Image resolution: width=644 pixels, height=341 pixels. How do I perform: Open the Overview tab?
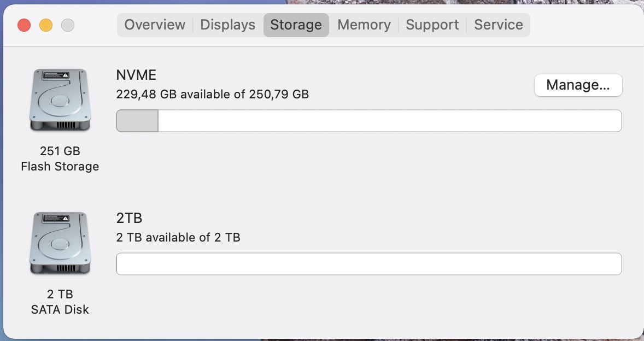click(x=155, y=25)
